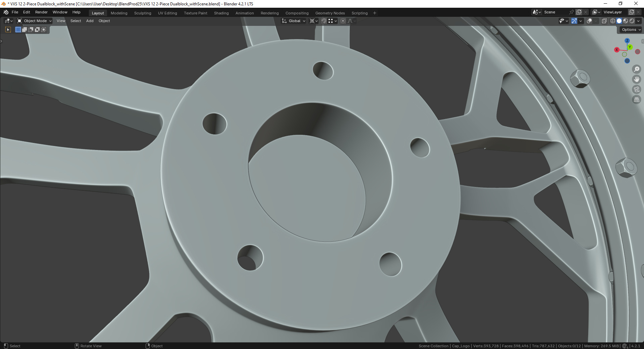644x349 pixels.
Task: Open the view layer browse dropdown
Action: (x=596, y=12)
